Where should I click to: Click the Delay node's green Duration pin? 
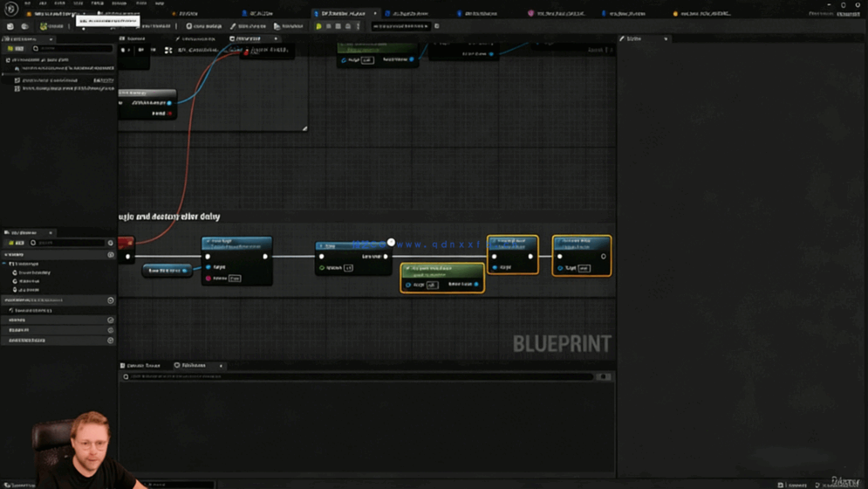[x=322, y=268]
